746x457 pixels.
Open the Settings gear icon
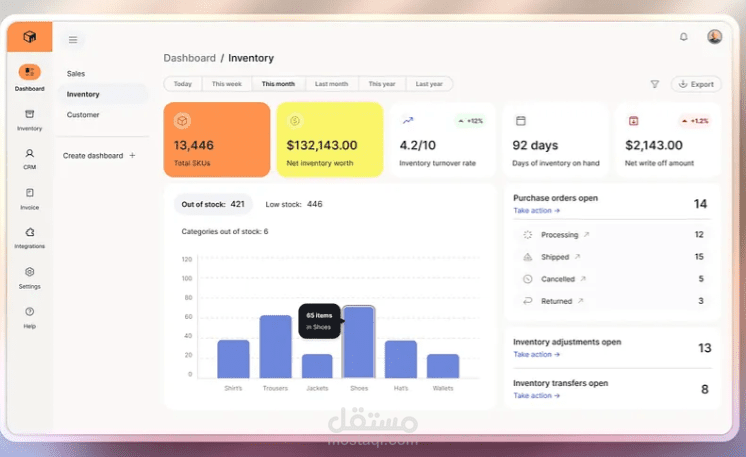(29, 272)
